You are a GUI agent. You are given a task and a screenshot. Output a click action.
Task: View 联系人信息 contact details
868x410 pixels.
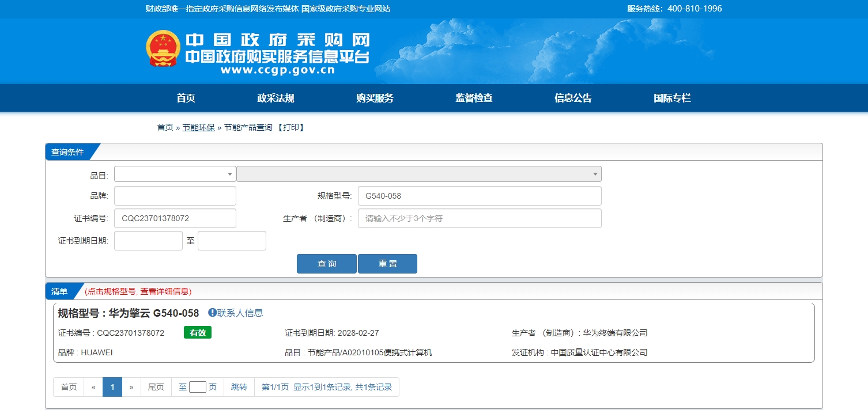(240, 313)
